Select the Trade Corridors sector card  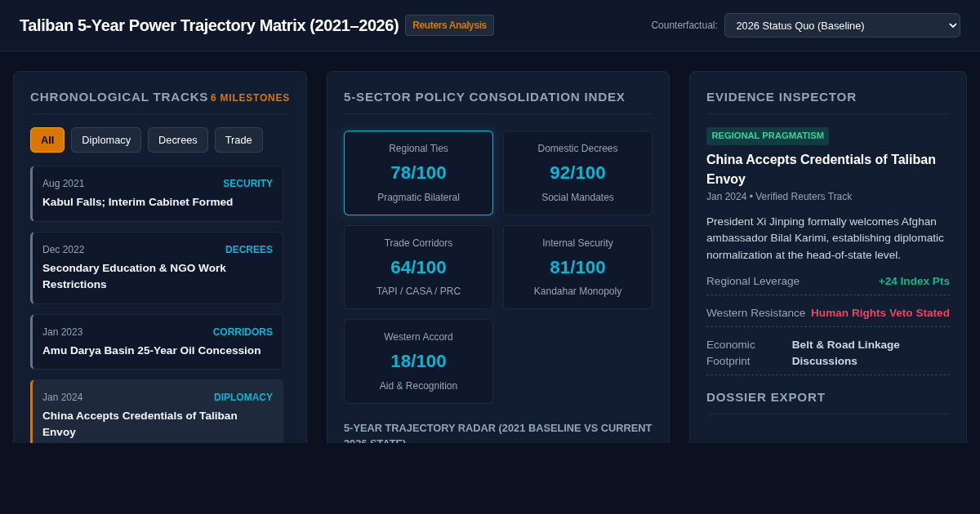coord(418,267)
